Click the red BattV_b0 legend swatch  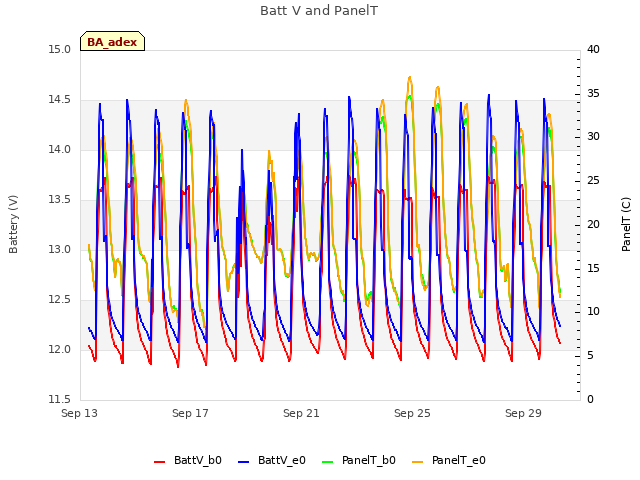tap(159, 461)
